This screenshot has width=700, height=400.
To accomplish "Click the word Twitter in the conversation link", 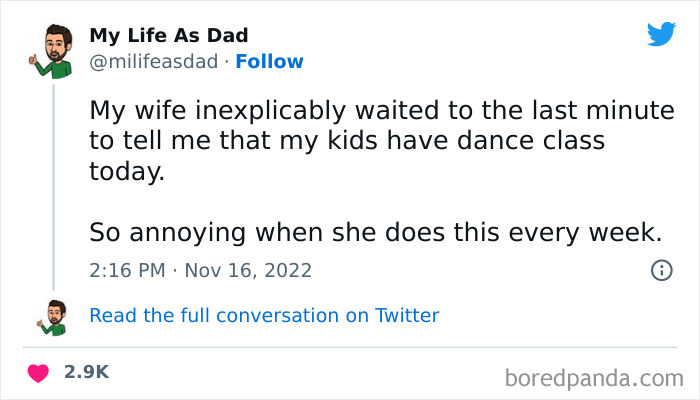I will pos(406,316).
